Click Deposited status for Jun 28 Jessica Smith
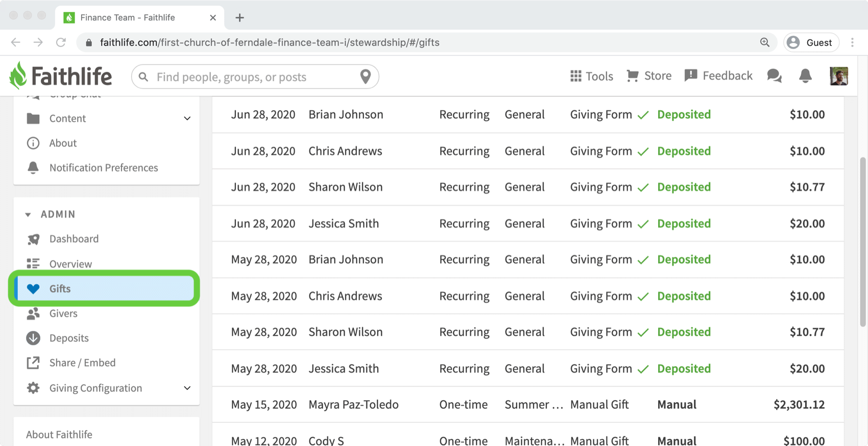Viewport: 868px width, 446px height. (684, 224)
